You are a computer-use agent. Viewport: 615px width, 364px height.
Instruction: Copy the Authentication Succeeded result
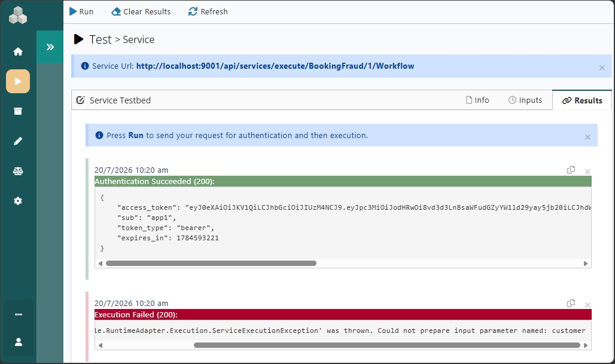(x=571, y=170)
